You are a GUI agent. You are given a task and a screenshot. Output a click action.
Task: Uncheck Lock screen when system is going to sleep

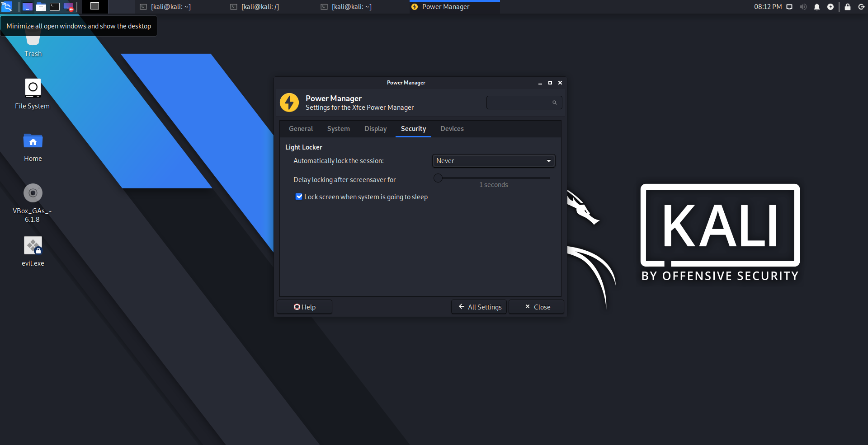click(x=299, y=197)
